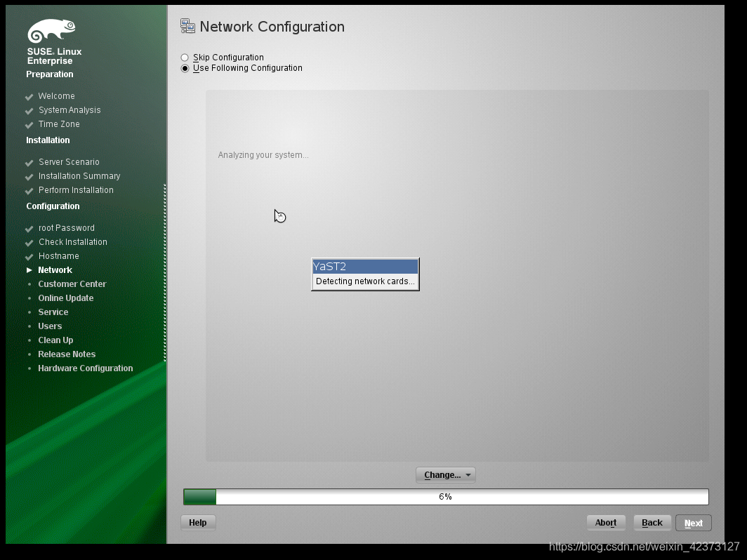Select the Customer Center step
Viewport: 747px width, 560px height.
(x=72, y=284)
